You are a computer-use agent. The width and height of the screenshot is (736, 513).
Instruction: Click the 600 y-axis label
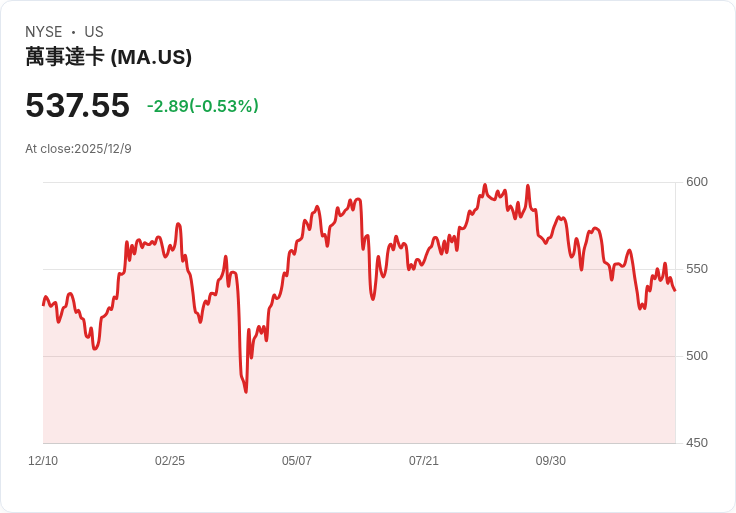pos(697,182)
